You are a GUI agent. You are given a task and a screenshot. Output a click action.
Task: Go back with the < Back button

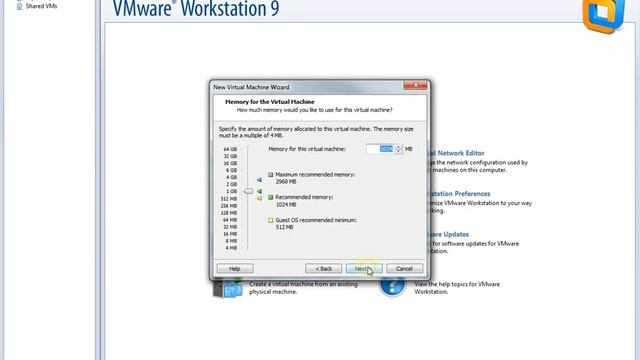(x=323, y=269)
